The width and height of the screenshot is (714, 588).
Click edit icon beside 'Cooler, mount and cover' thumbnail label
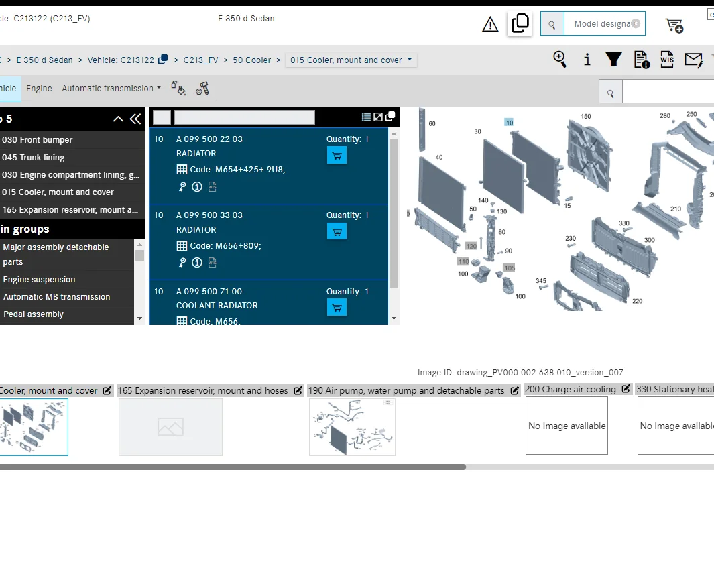click(x=107, y=390)
